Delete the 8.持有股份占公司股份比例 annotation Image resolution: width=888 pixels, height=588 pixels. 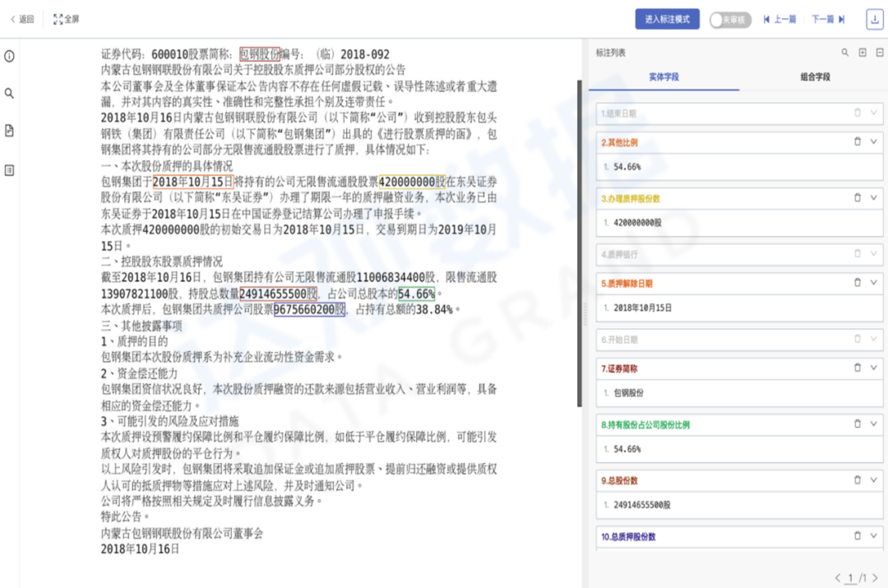tap(858, 424)
